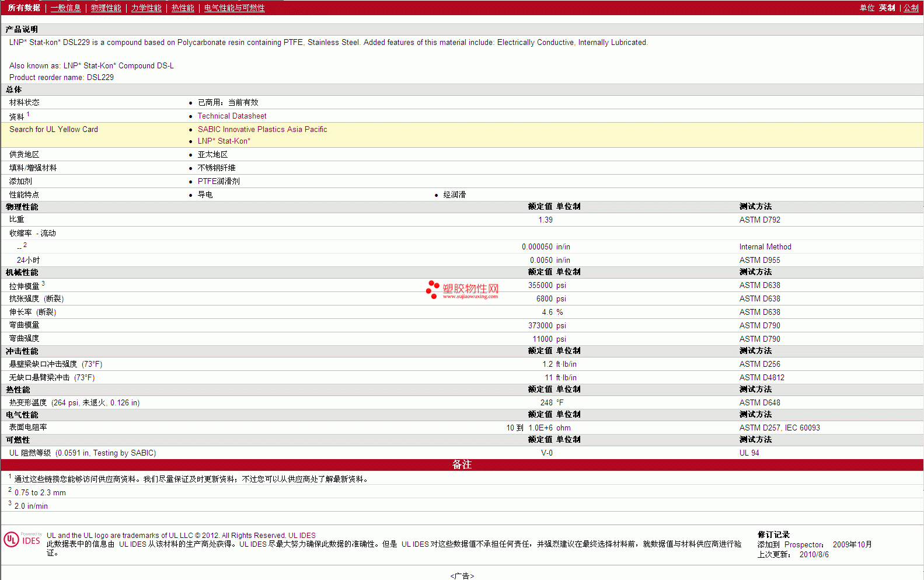924x580 pixels.
Task: Select the 导电 feature value
Action: (205, 195)
